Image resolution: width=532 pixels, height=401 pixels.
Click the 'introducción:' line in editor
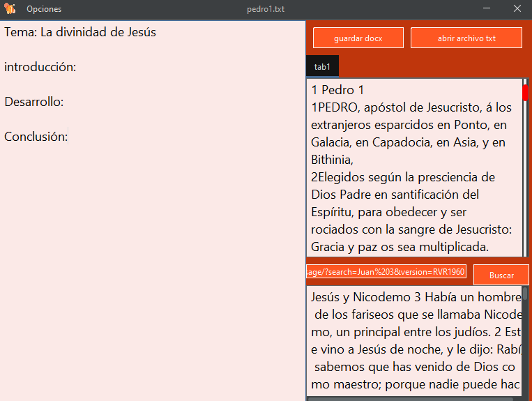coord(40,67)
